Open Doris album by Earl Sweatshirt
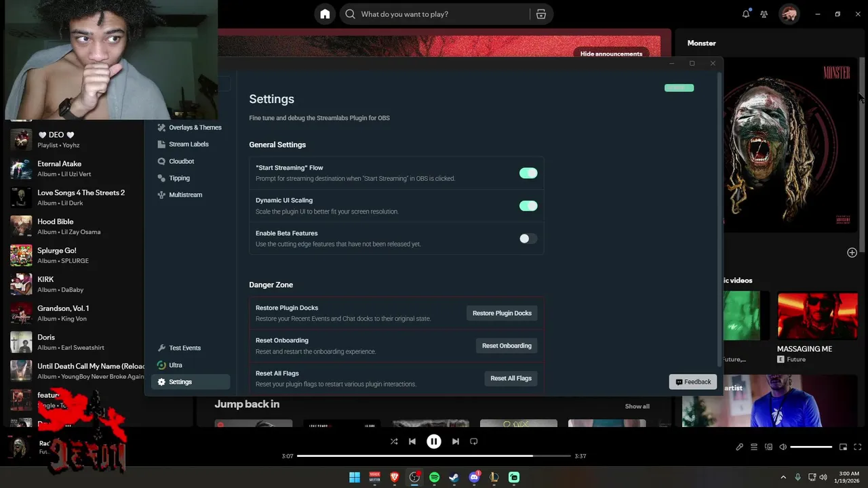The image size is (868, 488). coord(75,342)
